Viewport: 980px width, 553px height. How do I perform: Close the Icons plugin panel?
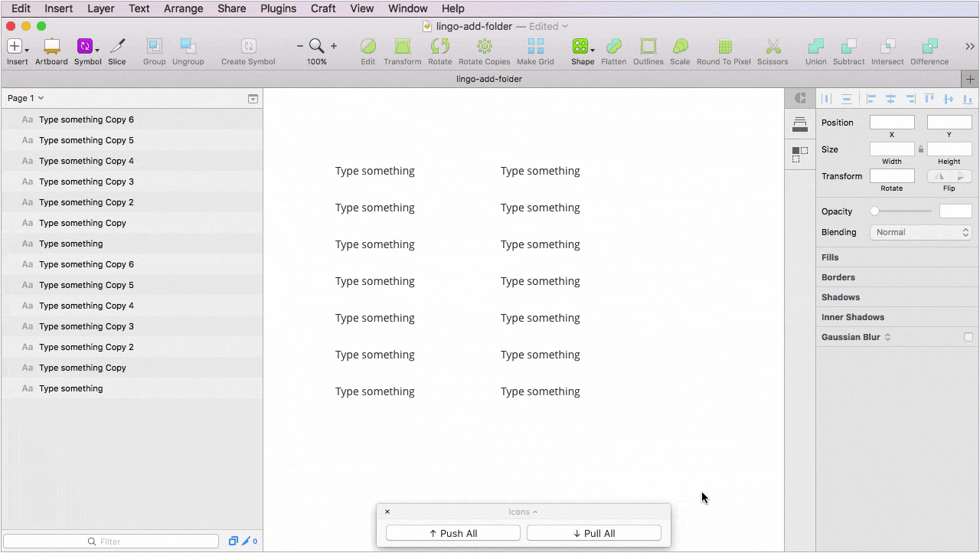point(387,512)
